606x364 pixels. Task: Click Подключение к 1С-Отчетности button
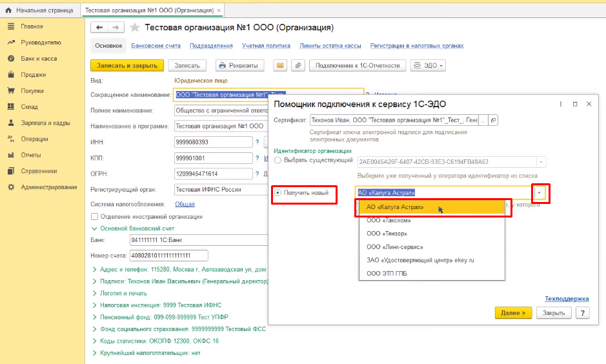pyautogui.click(x=358, y=65)
